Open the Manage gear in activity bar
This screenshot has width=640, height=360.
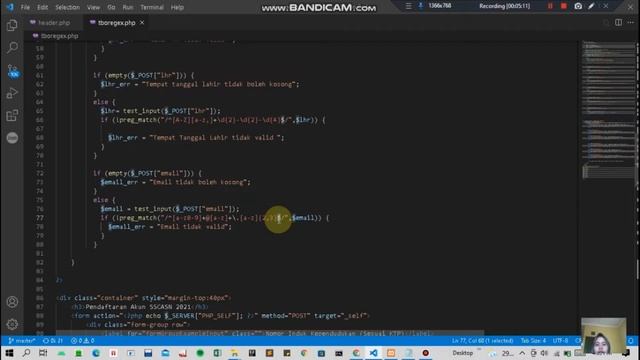12,324
